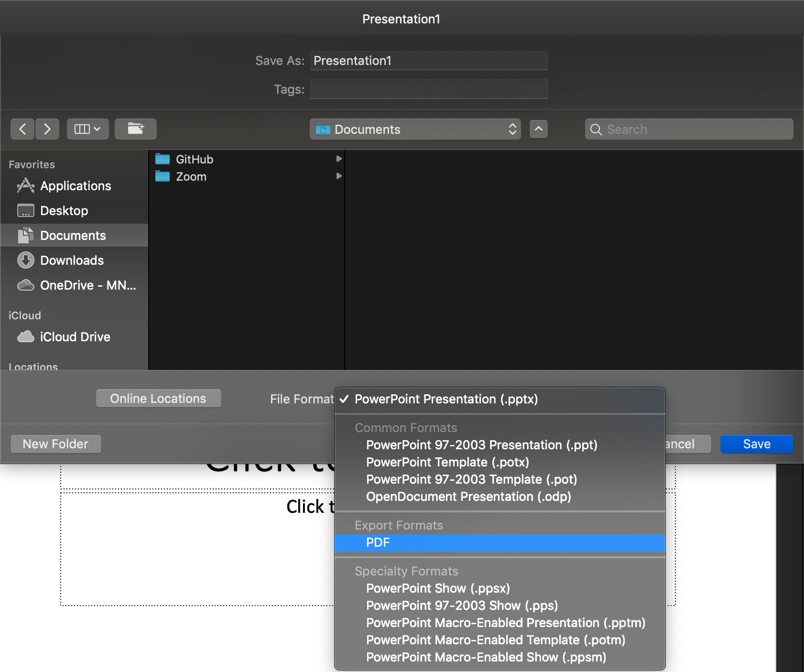Image resolution: width=804 pixels, height=672 pixels.
Task: Open Applications in the Favorites sidebar
Action: (75, 186)
